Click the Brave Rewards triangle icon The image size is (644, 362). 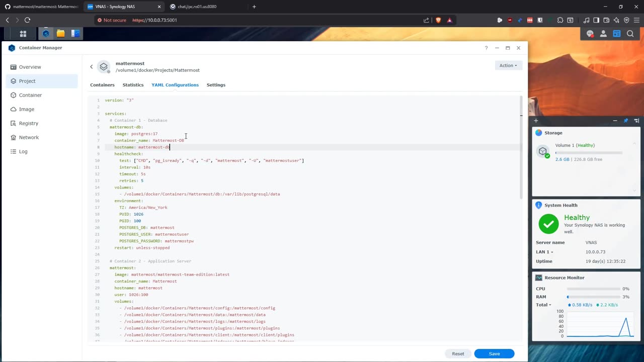449,20
